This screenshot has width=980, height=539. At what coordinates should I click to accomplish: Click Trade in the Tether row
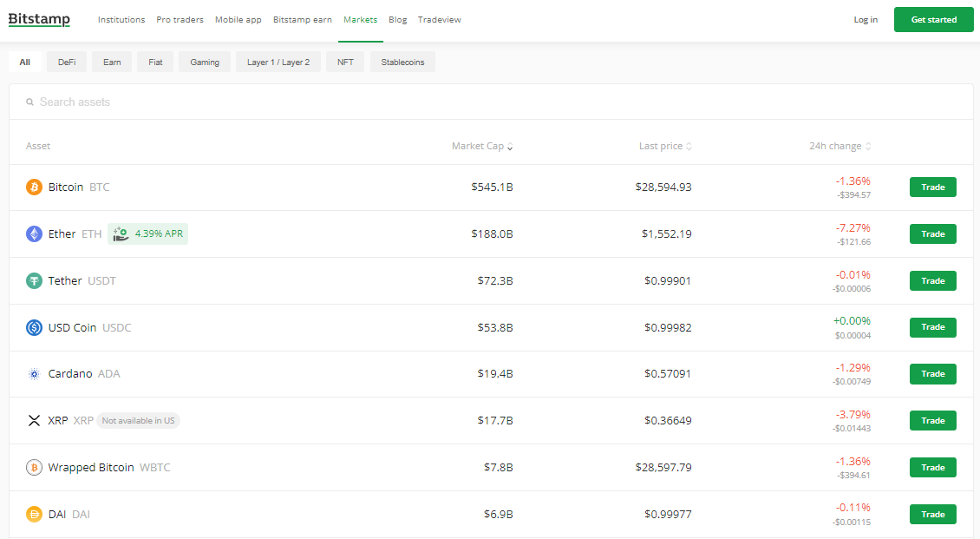pos(932,280)
